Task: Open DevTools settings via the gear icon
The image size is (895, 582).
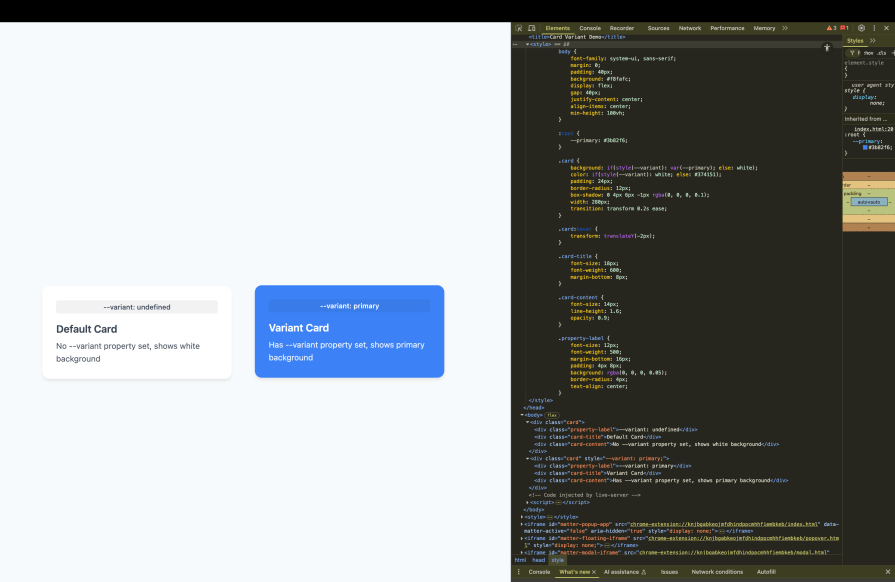Action: pos(861,27)
